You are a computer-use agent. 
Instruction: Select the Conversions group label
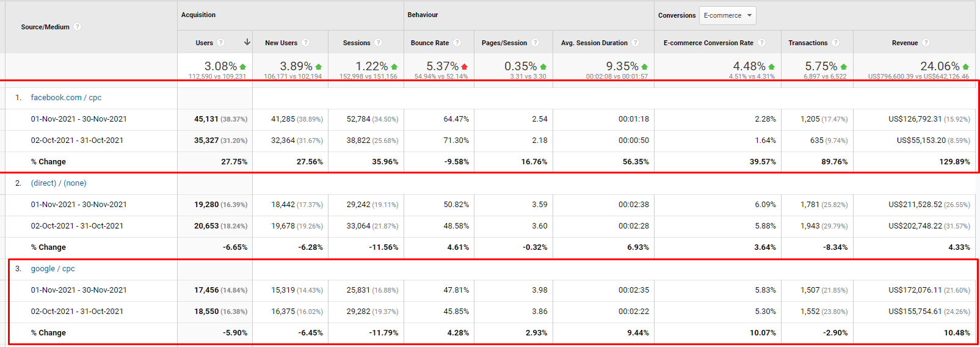click(x=677, y=15)
